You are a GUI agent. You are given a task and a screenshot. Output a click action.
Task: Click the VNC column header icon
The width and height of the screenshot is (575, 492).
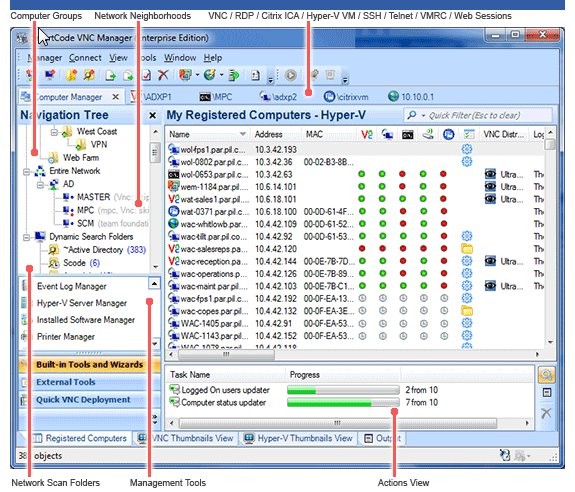coord(367,135)
